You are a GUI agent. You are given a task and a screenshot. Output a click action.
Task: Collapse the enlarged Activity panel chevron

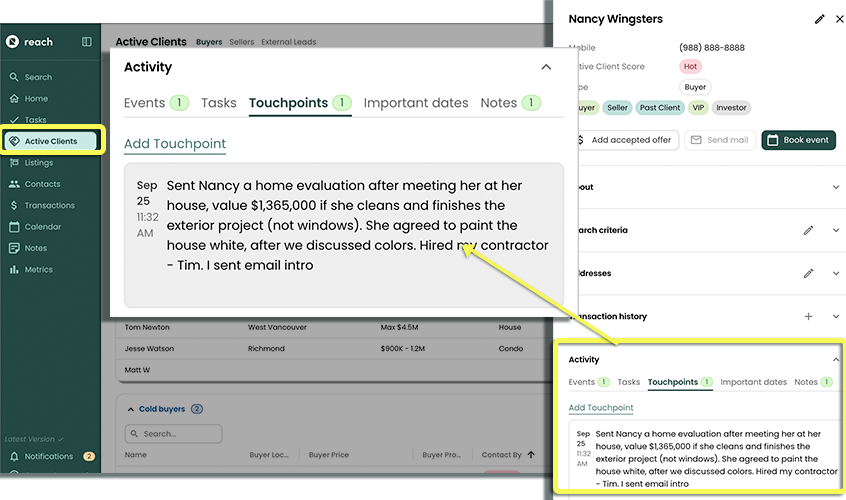click(546, 67)
